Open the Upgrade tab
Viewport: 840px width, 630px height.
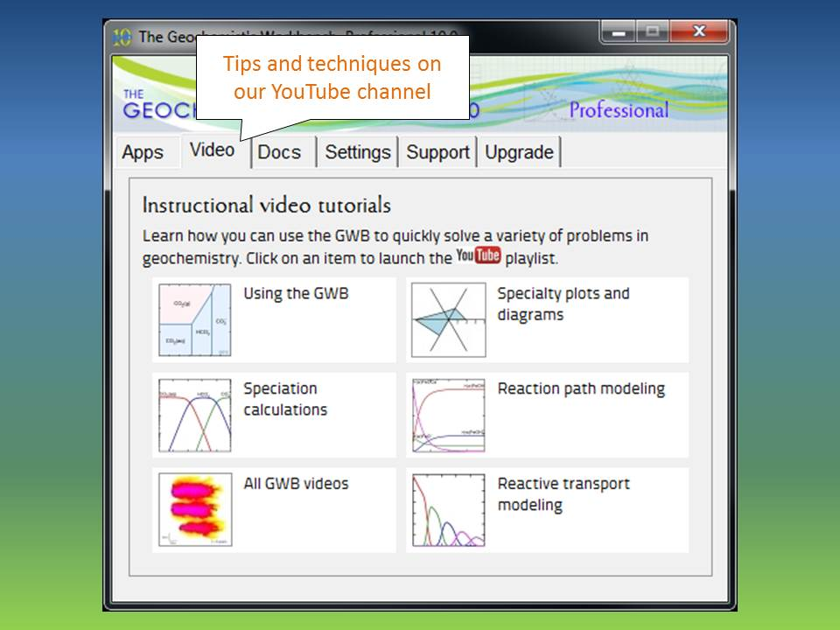(519, 152)
